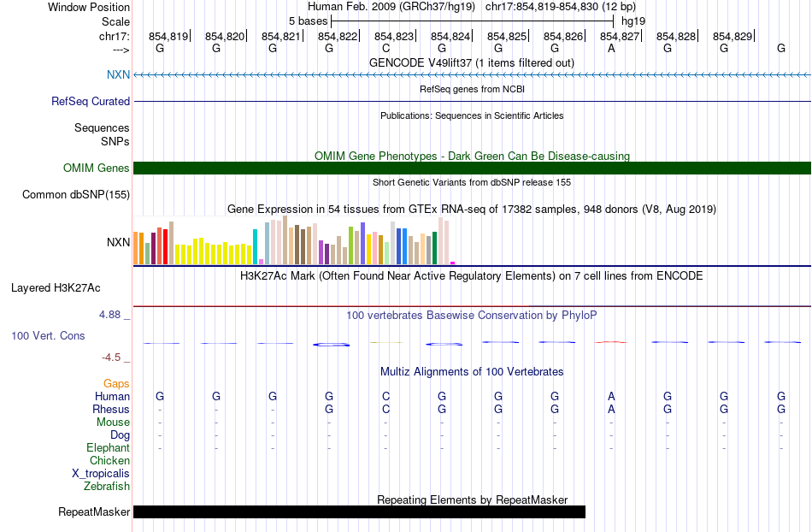Click the Multiz Alignments of 100 Vertebrates title
This screenshot has width=812, height=532.
472,371
